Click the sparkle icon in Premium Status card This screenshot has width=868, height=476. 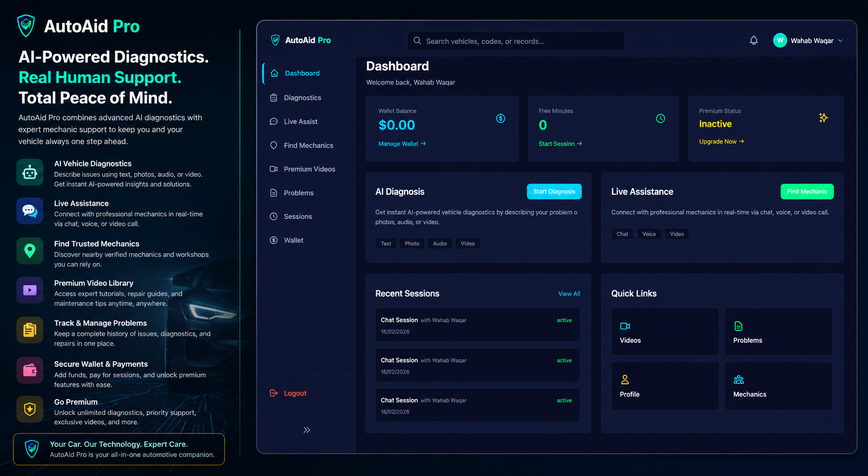823,118
